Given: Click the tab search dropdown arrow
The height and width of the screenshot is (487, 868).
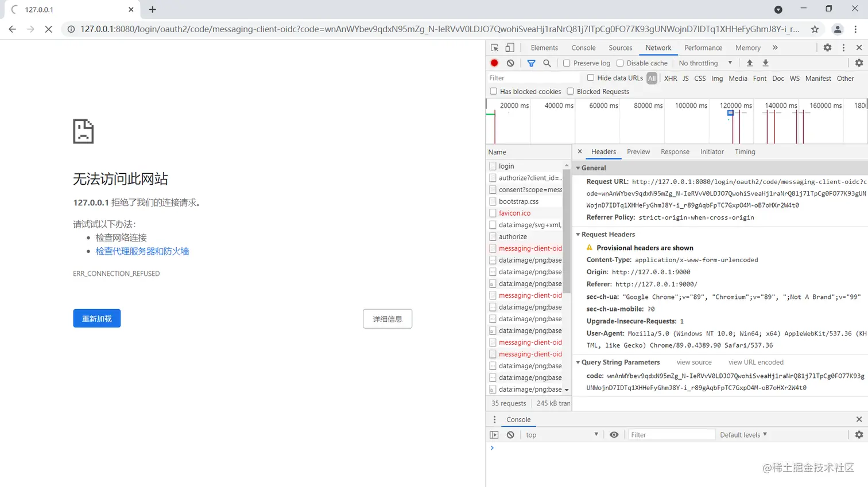Looking at the screenshot, I should pos(778,10).
